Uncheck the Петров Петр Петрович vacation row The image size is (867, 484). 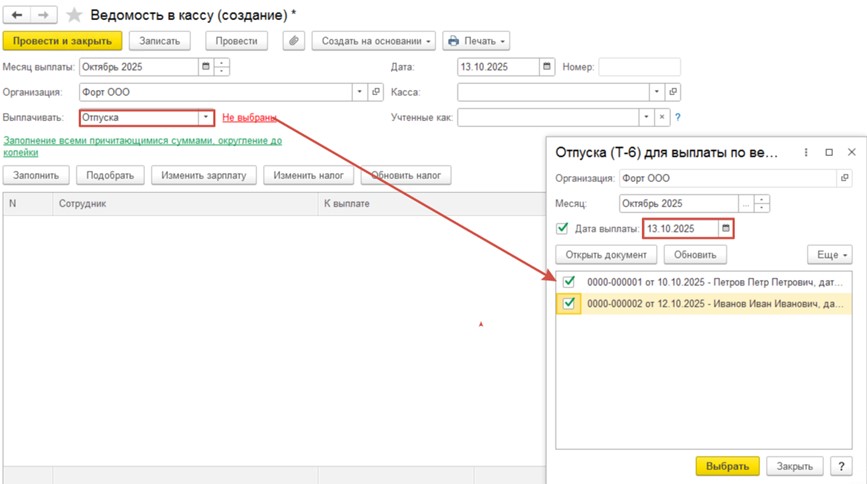[x=570, y=282]
